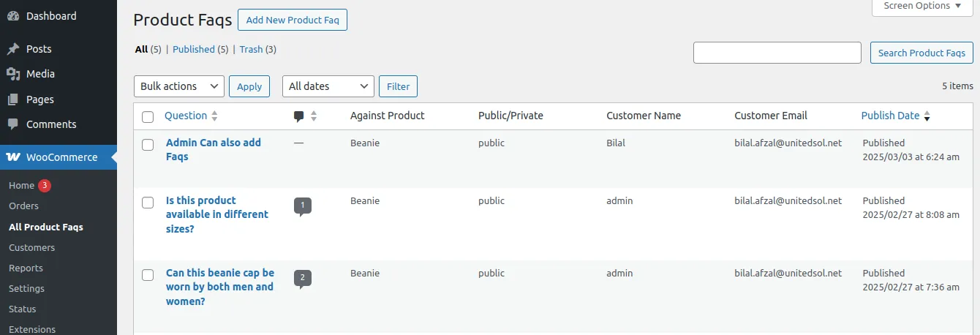Open Orders in the WooCommerce submenu
Image resolution: width=980 pixels, height=335 pixels.
click(x=23, y=206)
